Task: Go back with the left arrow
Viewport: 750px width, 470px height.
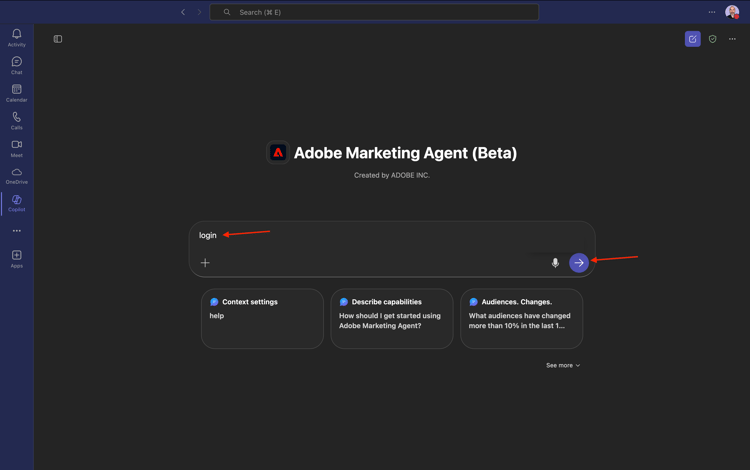Action: 183,12
